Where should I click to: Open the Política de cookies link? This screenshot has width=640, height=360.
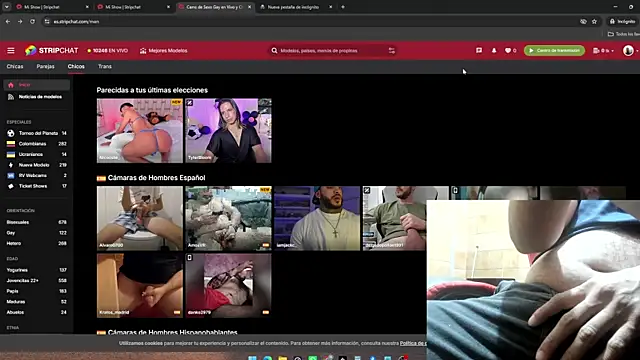coord(413,343)
